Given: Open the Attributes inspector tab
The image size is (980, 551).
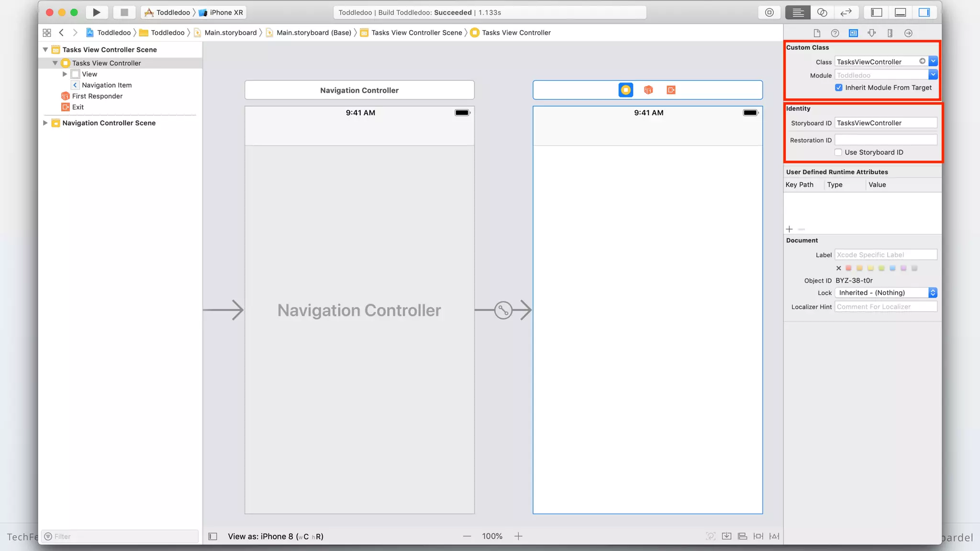Looking at the screenshot, I should point(871,33).
